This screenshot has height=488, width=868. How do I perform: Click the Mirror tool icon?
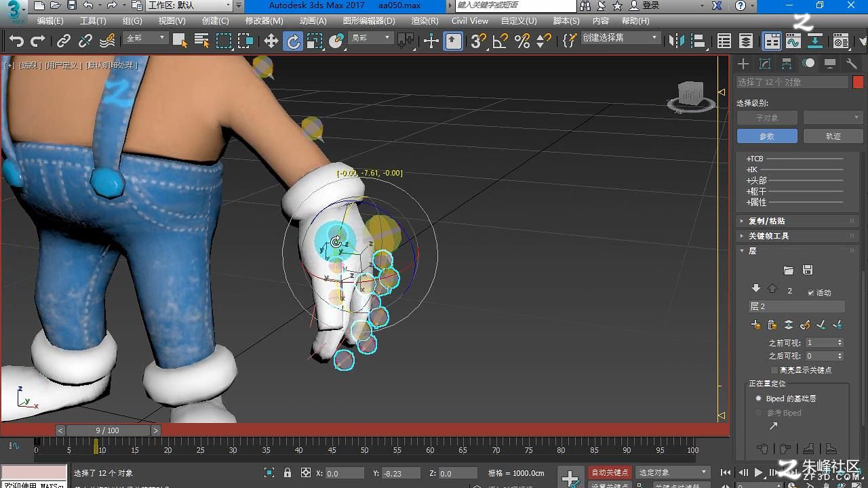tap(677, 41)
